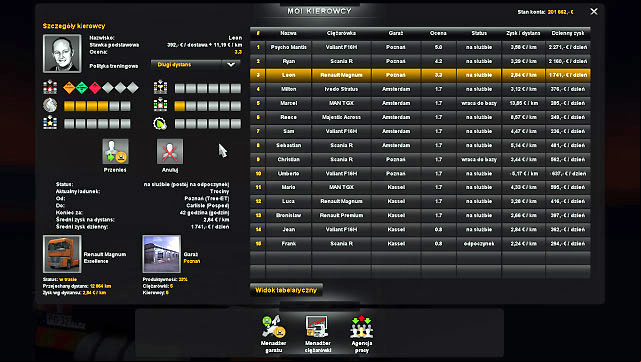Viewport: 641px width, 362px height.
Task: Click the orange explosive ADR diamond
Action: (69, 87)
